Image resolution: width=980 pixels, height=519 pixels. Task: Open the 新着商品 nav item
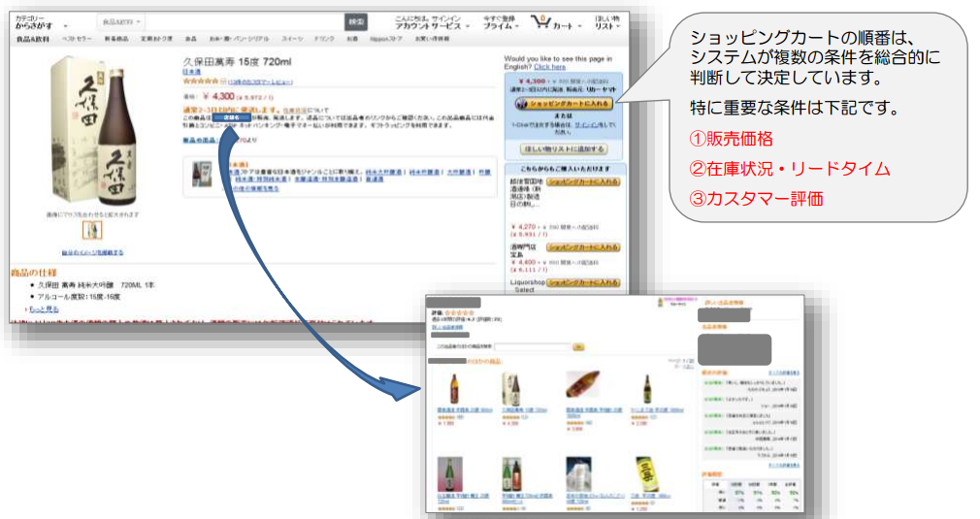coord(116,39)
